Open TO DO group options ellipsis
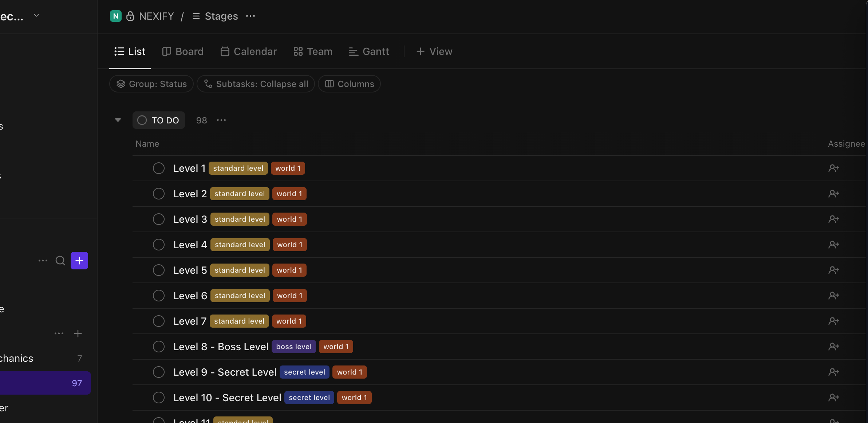Screen dimensions: 868x423 (221, 120)
